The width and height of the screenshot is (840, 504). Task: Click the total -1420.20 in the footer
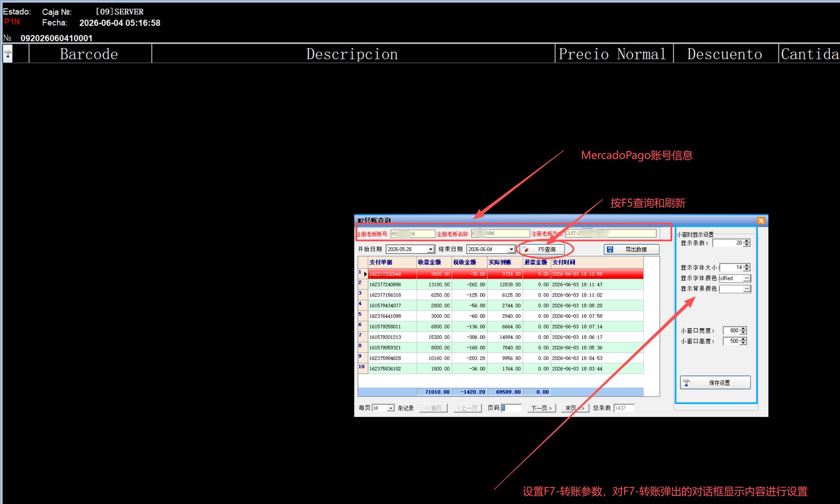[469, 392]
